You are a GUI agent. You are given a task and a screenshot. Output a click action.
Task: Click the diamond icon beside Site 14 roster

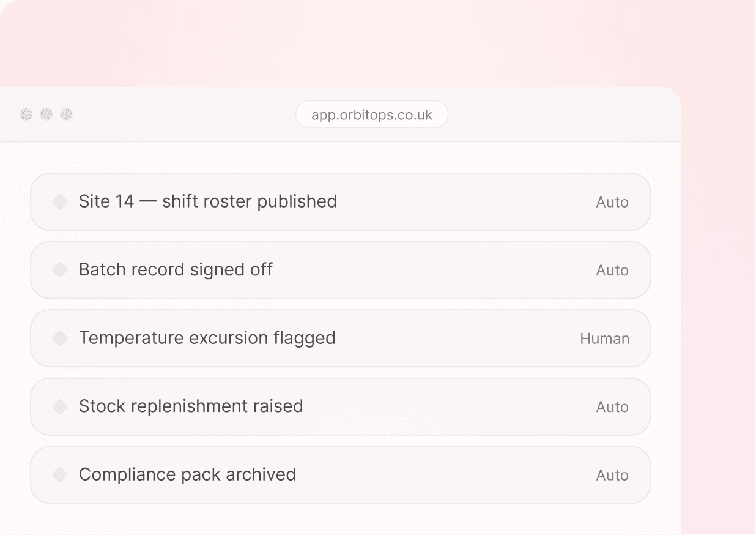60,201
